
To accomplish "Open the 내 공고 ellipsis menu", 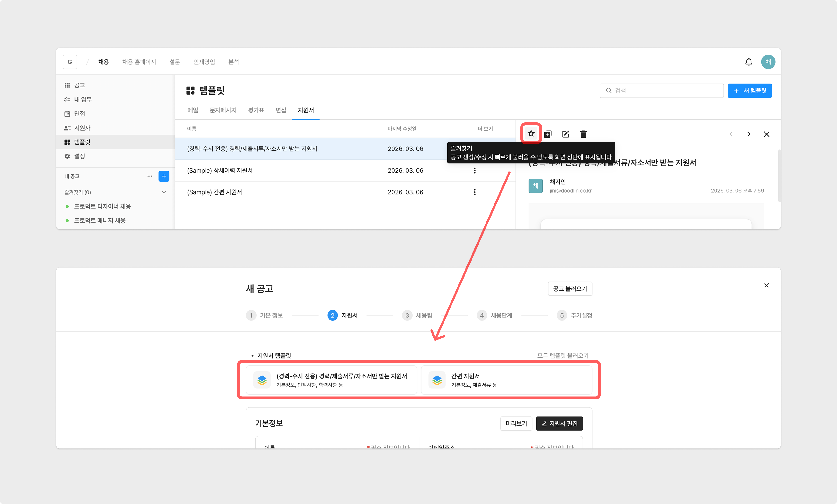I will point(150,176).
